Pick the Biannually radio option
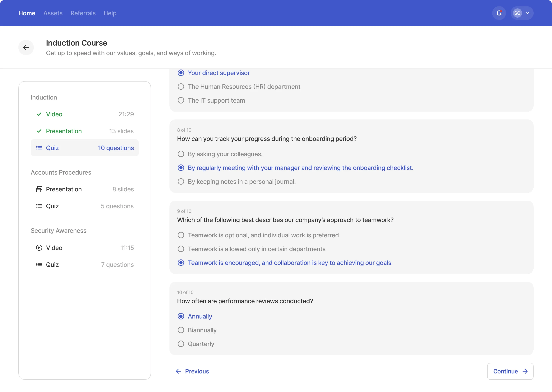Viewport: 552px width, 392px height. click(181, 330)
